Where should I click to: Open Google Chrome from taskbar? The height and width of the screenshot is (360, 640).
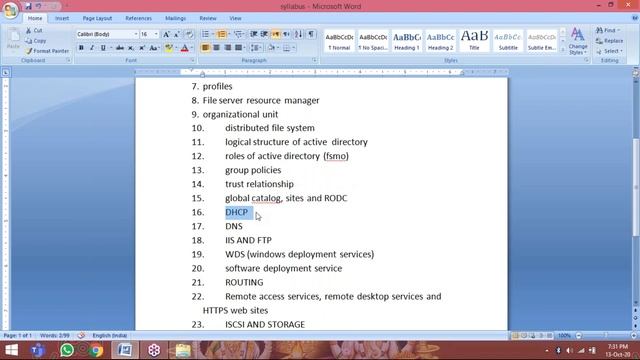(x=96, y=350)
